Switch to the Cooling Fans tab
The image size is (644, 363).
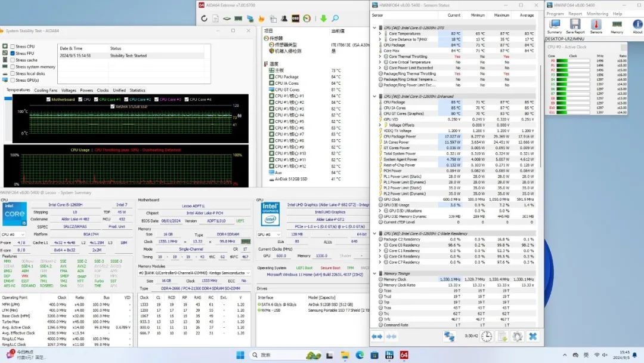tap(46, 90)
